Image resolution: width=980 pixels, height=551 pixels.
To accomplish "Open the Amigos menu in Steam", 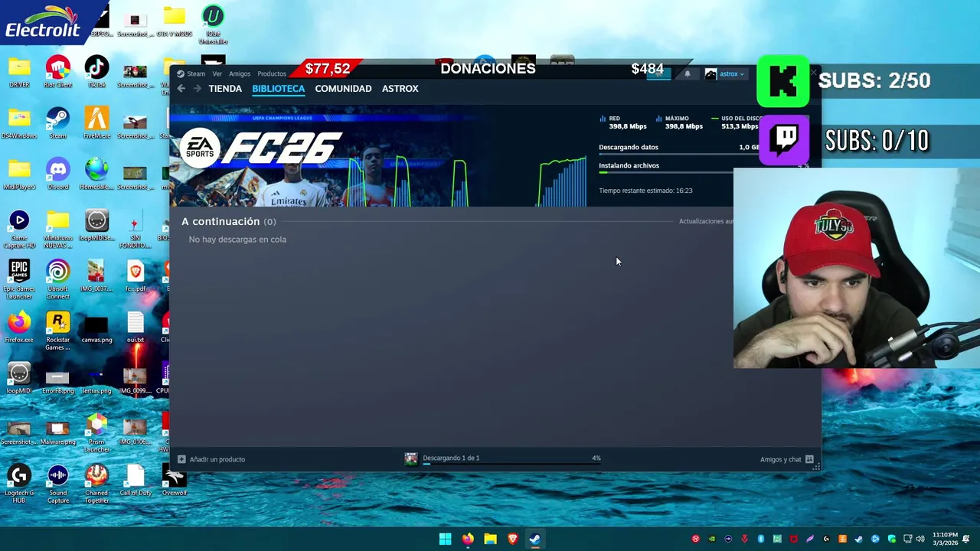I will pos(240,74).
